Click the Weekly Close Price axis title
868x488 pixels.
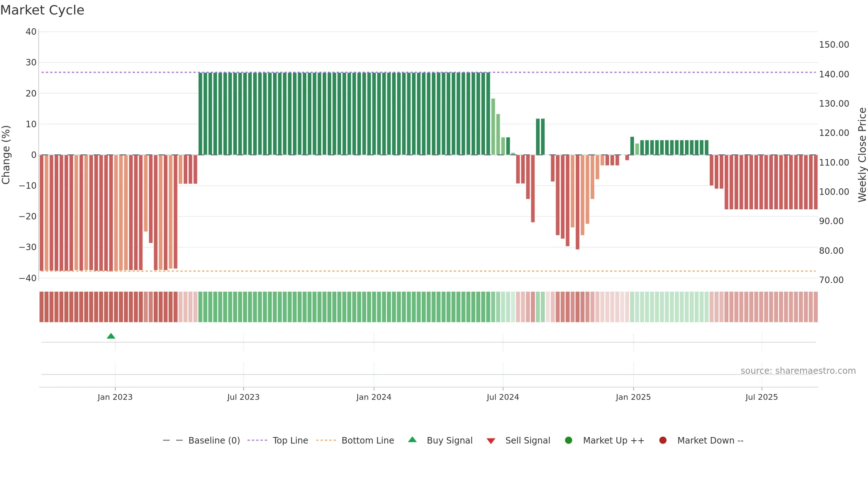(x=862, y=155)
